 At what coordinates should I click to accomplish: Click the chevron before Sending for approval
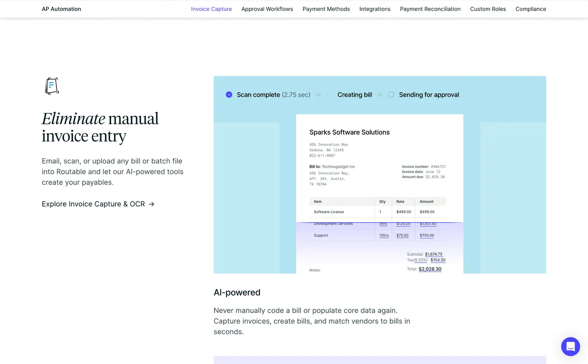pyautogui.click(x=380, y=95)
